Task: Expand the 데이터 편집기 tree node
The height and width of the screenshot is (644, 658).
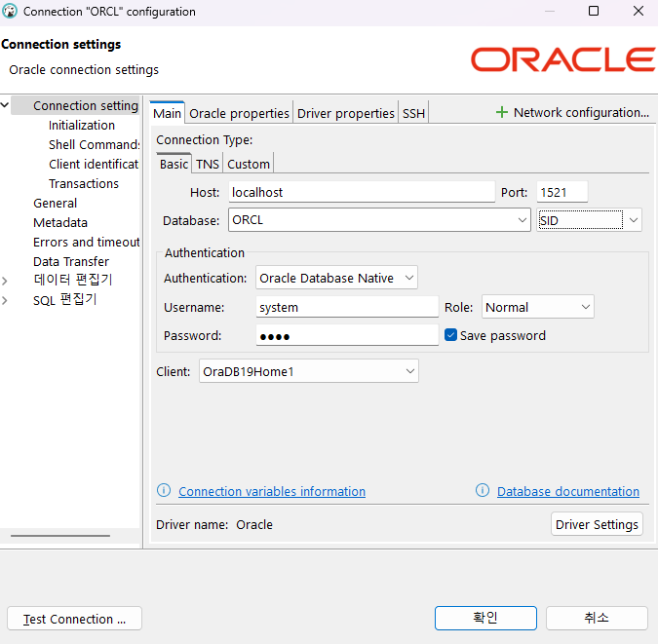Action: [x=5, y=281]
